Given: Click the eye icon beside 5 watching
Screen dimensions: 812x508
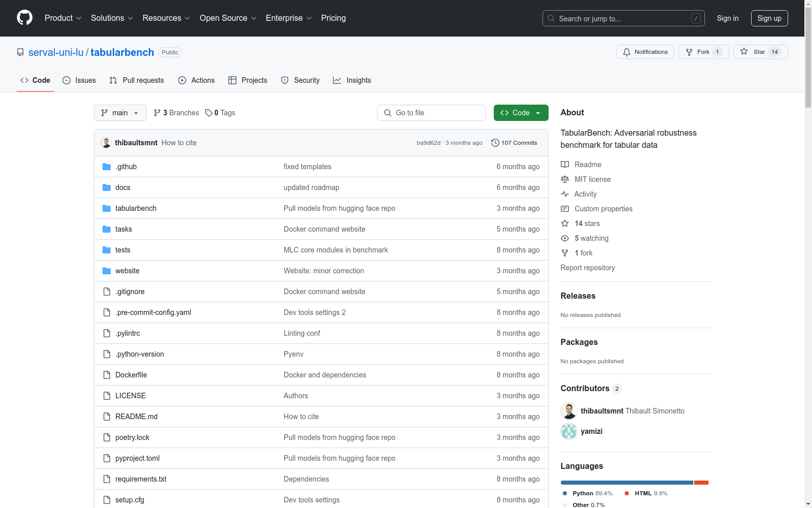Looking at the screenshot, I should [x=565, y=238].
